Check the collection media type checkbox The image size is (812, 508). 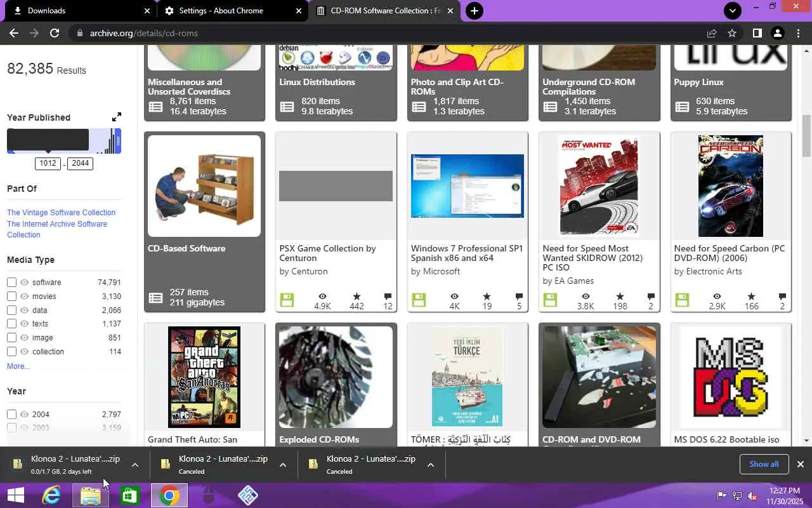click(11, 352)
